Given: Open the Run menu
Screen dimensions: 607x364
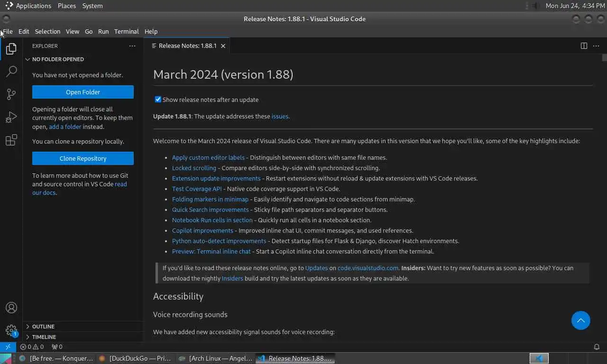Looking at the screenshot, I should 103,31.
